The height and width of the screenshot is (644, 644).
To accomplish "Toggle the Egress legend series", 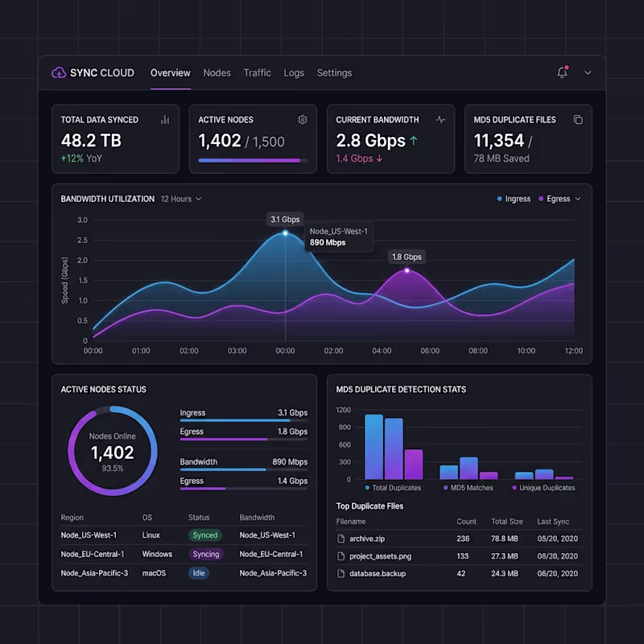I will coord(554,199).
